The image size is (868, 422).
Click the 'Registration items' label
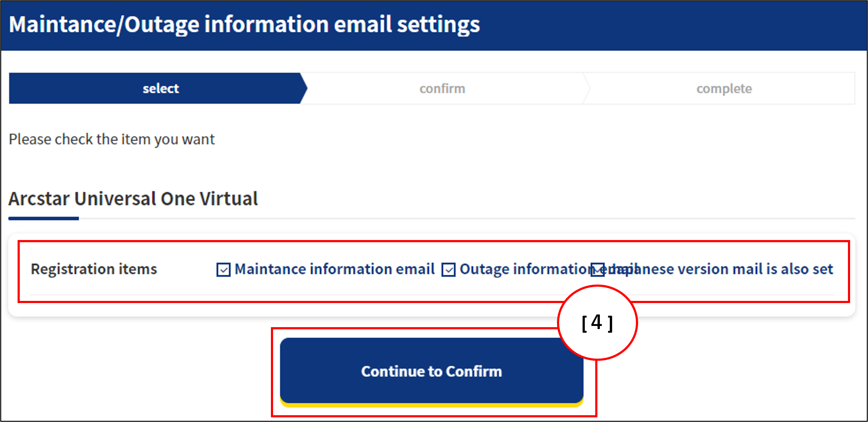point(94,269)
